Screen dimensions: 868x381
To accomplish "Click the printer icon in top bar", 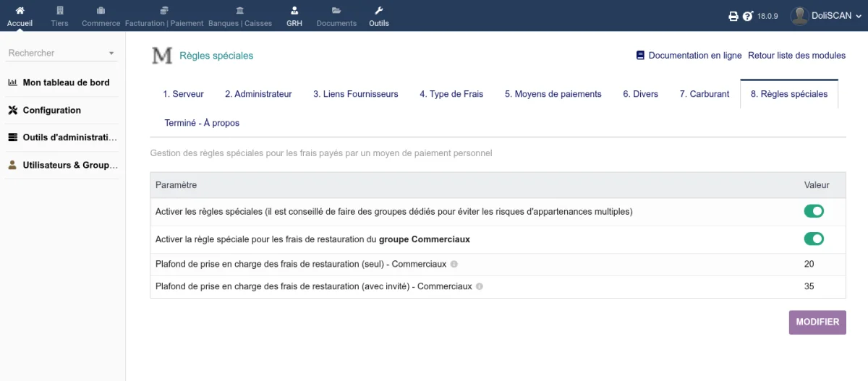I will point(733,16).
